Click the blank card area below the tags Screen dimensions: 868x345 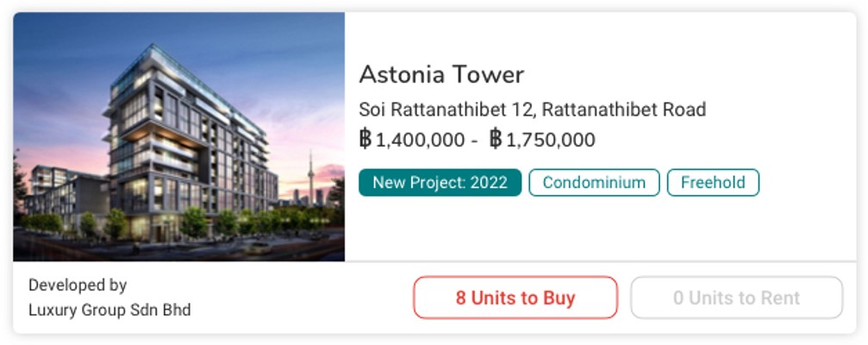601,229
